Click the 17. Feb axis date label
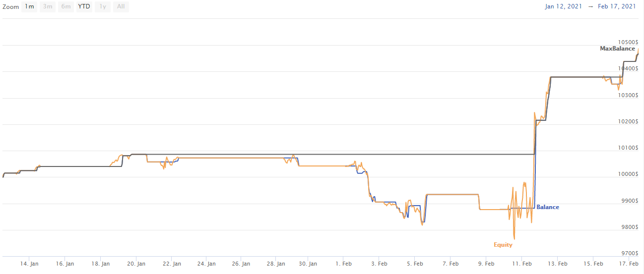 point(630,264)
